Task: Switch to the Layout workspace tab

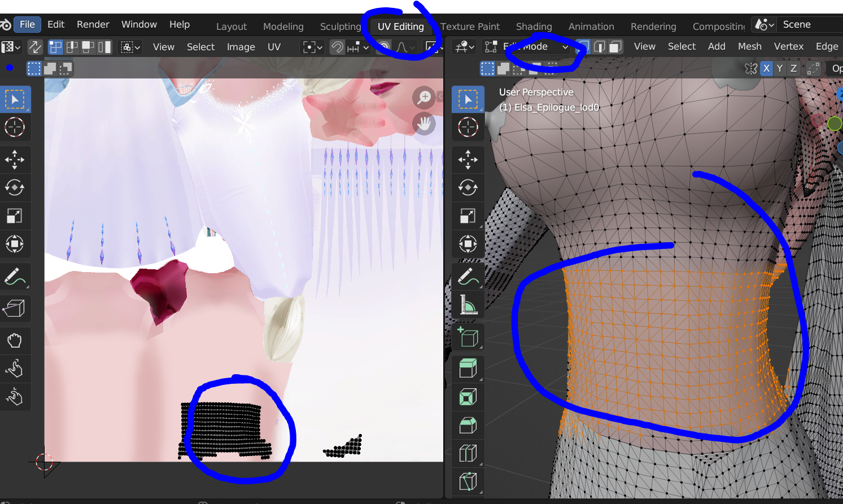Action: 232,27
